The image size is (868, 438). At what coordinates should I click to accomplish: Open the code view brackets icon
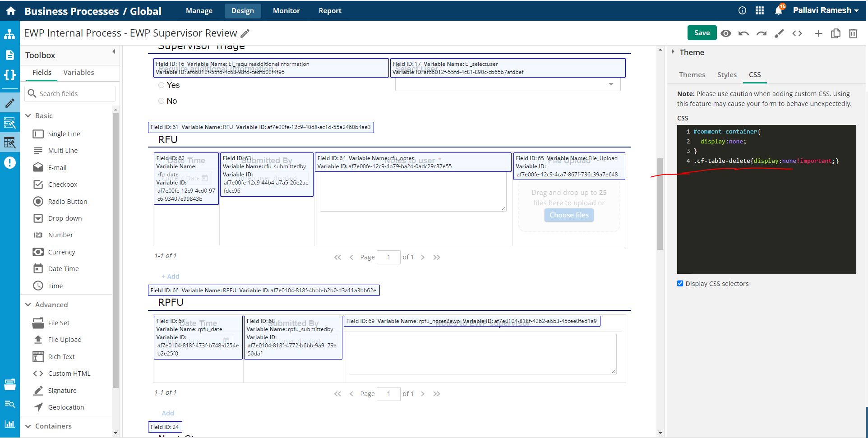pyautogui.click(x=797, y=33)
